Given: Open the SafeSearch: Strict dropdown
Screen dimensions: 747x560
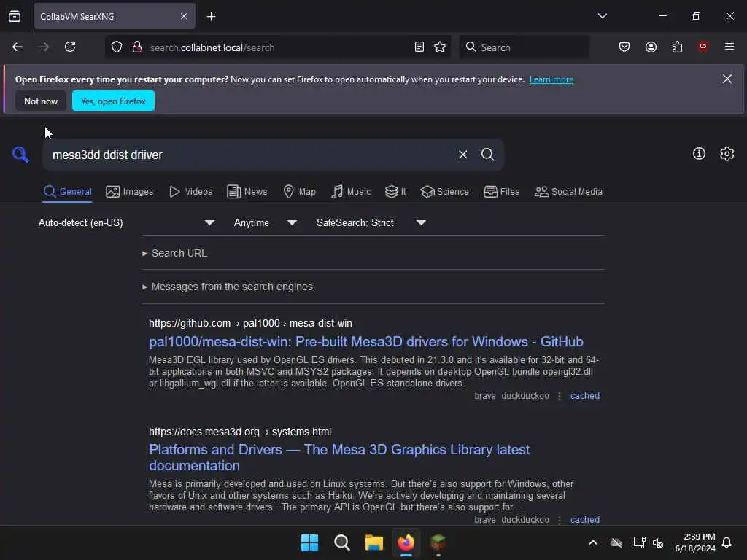Looking at the screenshot, I should (371, 223).
